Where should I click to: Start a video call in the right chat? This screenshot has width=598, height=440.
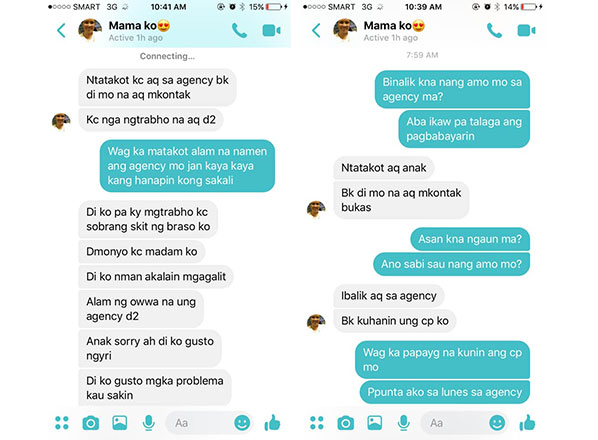[x=526, y=31]
